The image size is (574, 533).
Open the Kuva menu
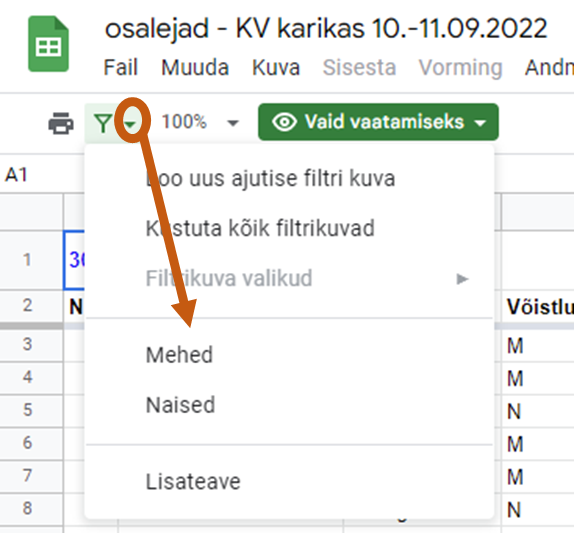click(276, 67)
